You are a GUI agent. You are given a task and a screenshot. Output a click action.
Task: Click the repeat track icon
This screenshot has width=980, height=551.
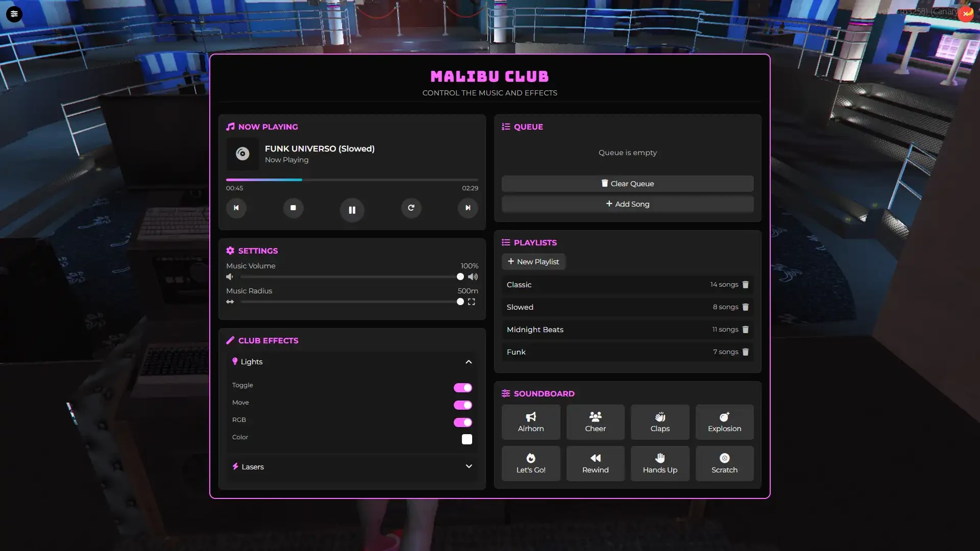point(411,208)
